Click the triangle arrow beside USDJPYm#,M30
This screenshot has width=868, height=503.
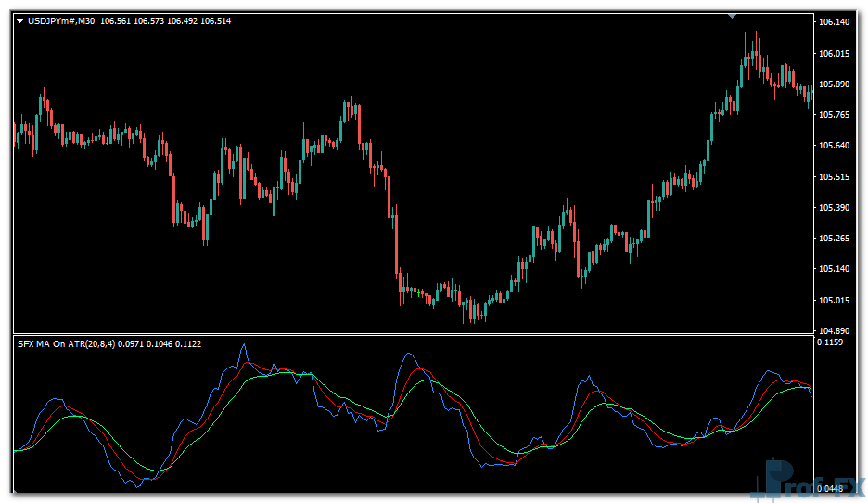point(20,20)
